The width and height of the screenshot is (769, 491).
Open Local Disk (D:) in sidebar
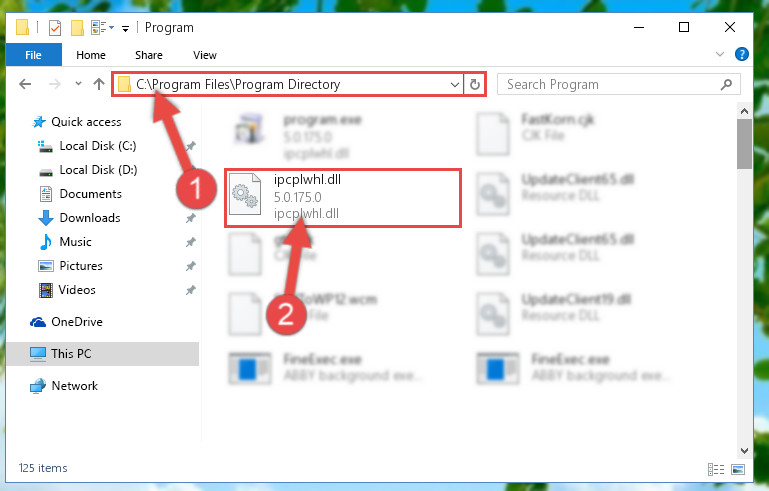[98, 170]
